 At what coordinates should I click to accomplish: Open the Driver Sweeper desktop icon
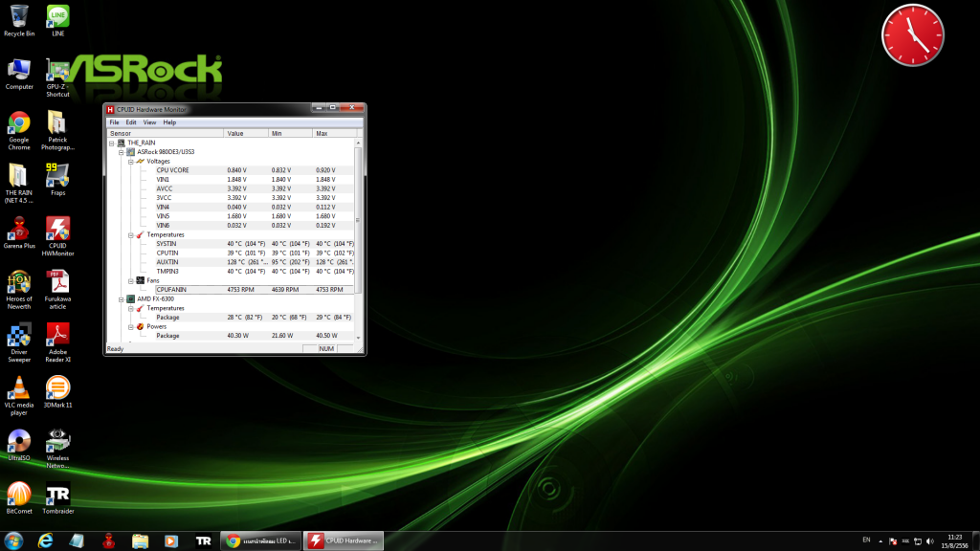19,343
